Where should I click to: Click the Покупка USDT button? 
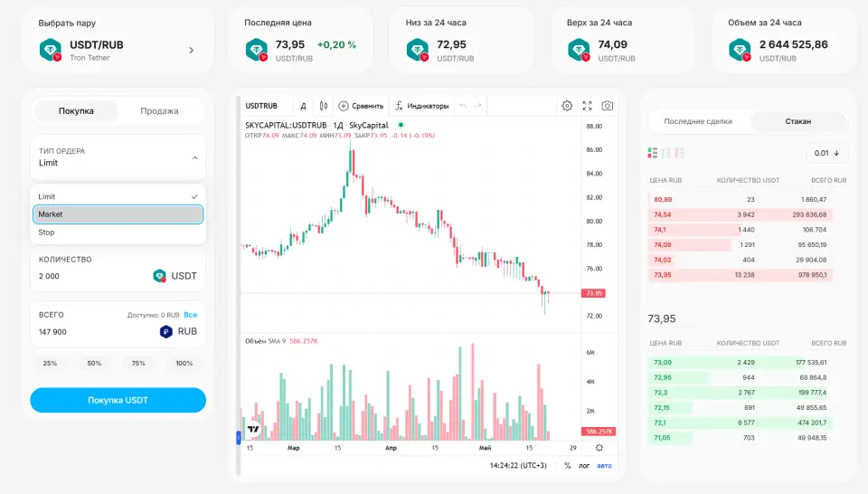click(118, 400)
